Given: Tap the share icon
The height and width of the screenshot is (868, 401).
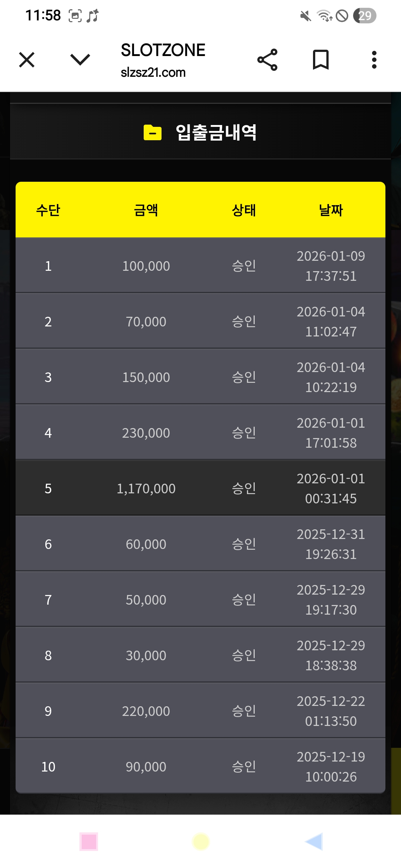Looking at the screenshot, I should click(x=267, y=60).
